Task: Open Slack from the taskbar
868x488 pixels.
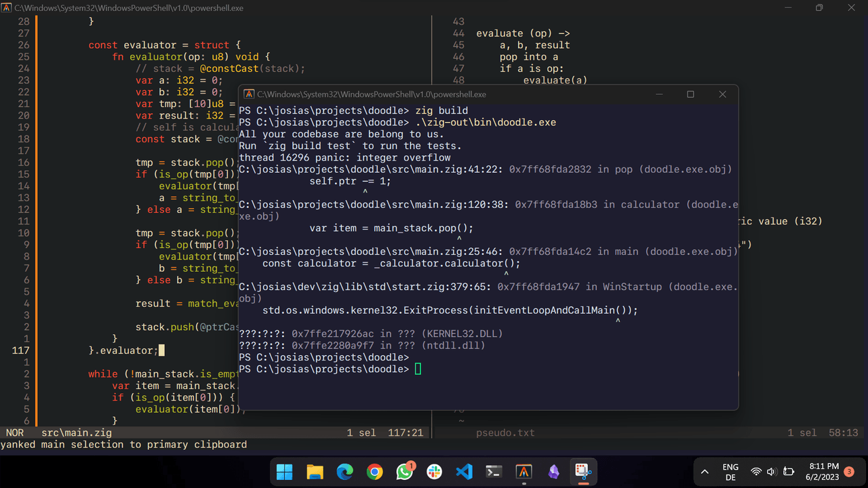Action: pyautogui.click(x=435, y=472)
